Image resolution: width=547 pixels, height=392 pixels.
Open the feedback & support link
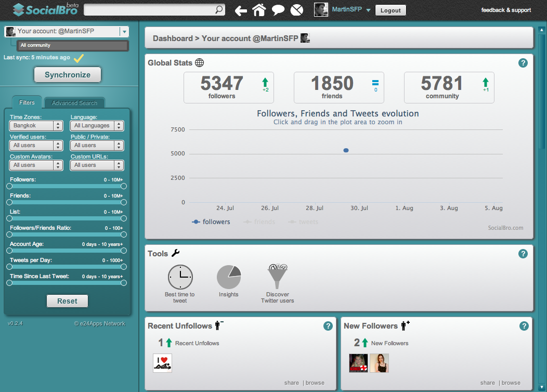(x=506, y=10)
